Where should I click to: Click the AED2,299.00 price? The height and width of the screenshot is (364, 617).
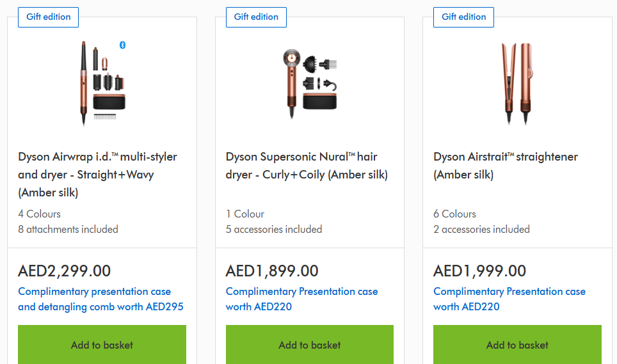65,271
